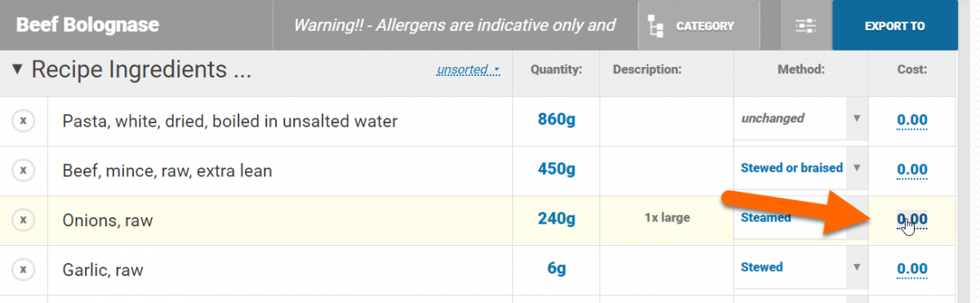Select the Steamed method for onions

[x=765, y=217]
